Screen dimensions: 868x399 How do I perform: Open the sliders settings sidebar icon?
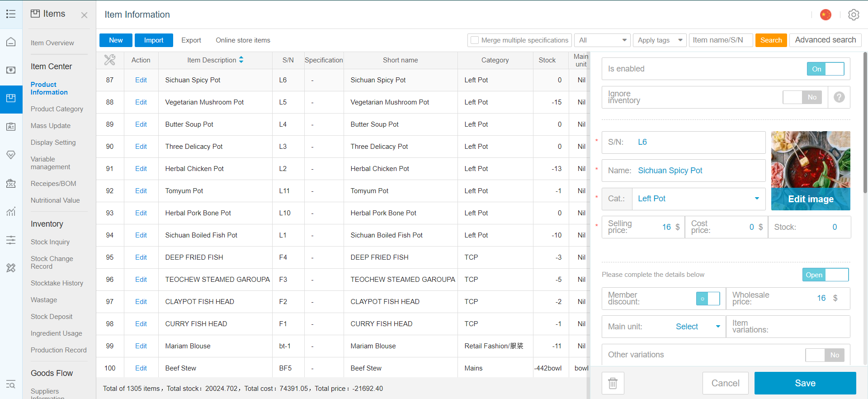(x=11, y=240)
